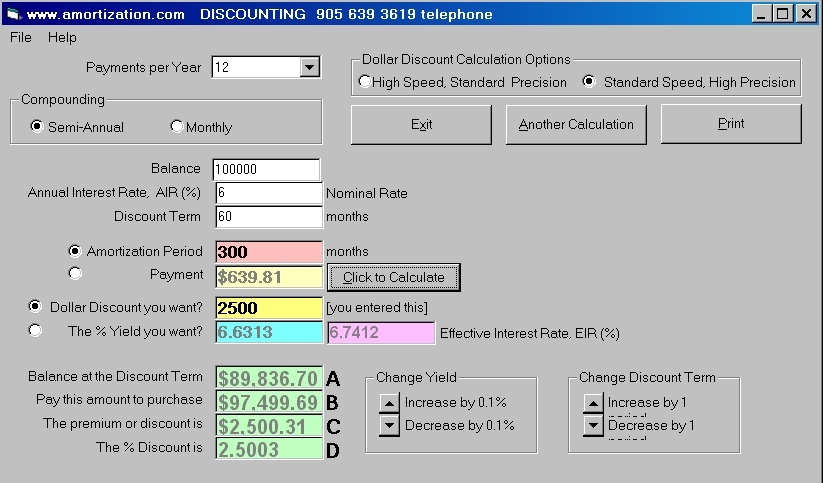The width and height of the screenshot is (823, 483).
Task: Choose High Speed, Standard Precision option
Action: tap(365, 82)
